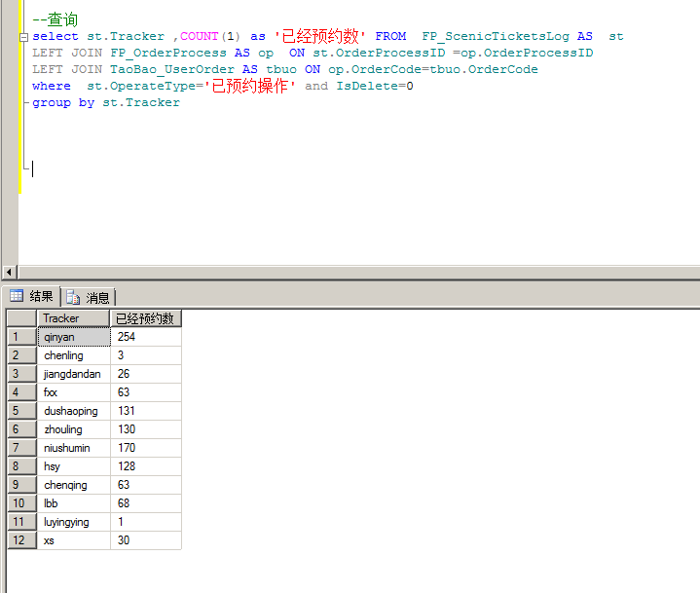Click the qinyan tracker cell
Image resolution: width=700 pixels, height=593 pixels.
coord(74,337)
